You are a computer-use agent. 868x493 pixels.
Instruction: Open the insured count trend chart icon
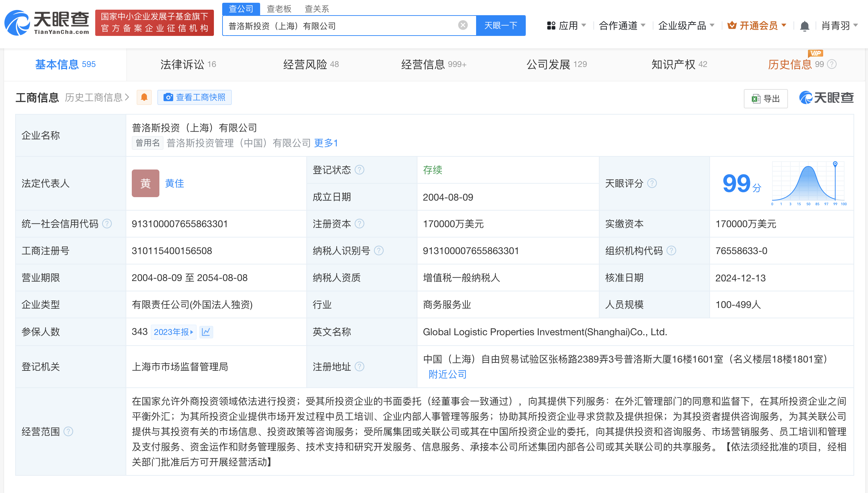(206, 332)
